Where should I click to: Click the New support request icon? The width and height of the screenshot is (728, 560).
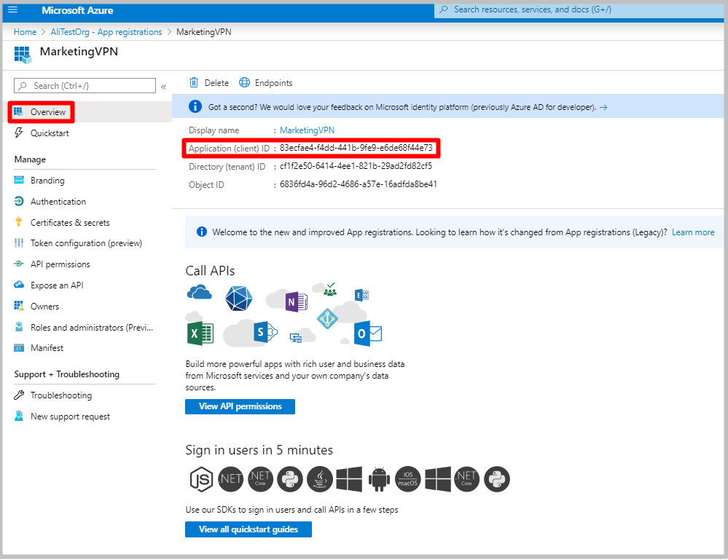pyautogui.click(x=18, y=416)
